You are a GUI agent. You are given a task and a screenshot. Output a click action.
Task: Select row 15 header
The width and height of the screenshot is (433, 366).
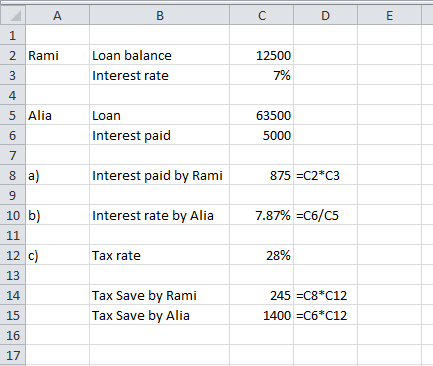coord(13,315)
